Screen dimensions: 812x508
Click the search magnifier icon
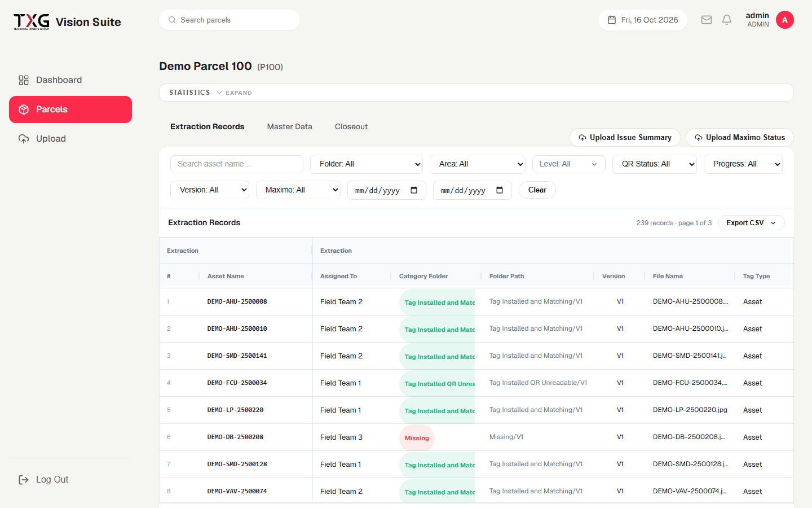[172, 20]
